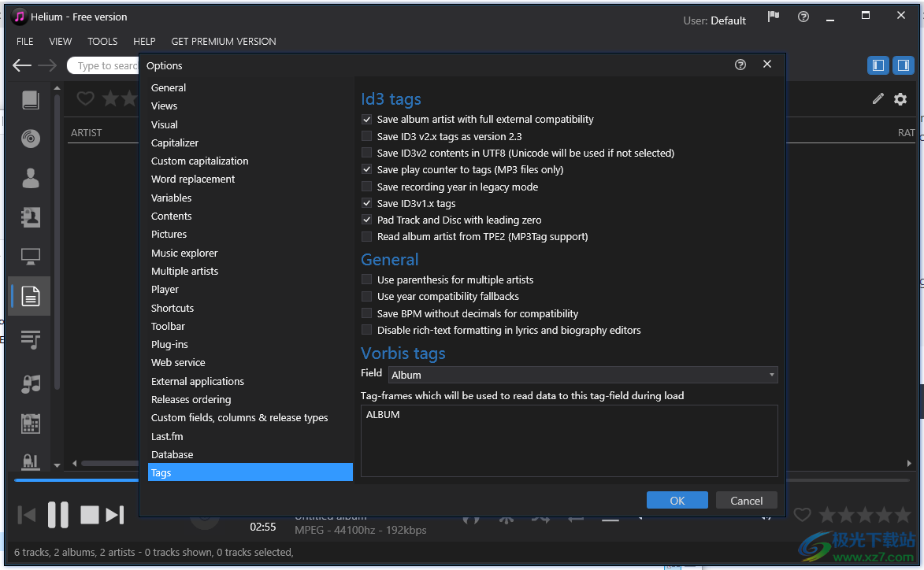Open the settings gear icon
924x570 pixels.
[x=900, y=99]
